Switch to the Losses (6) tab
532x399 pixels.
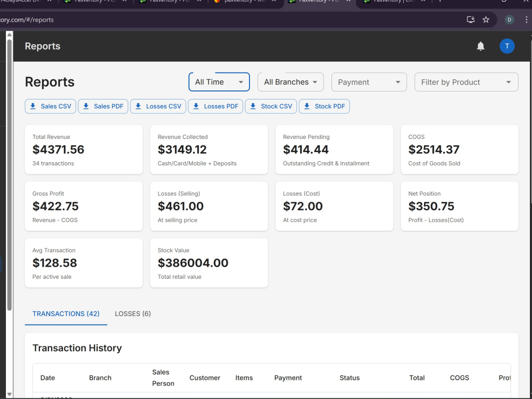click(x=132, y=314)
